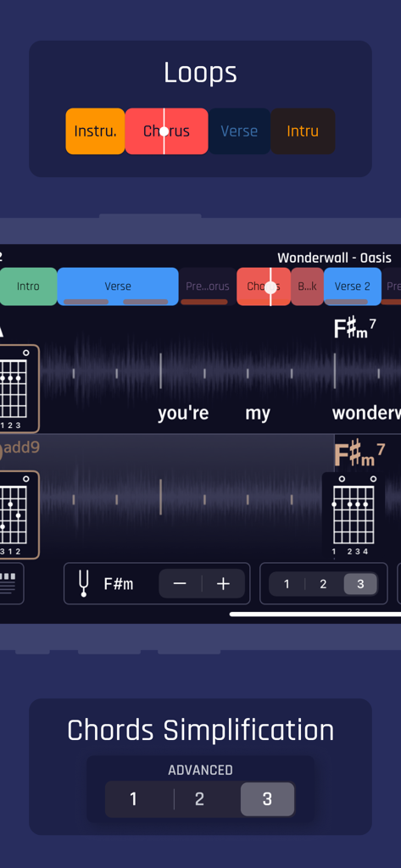Set chord level 2 in player toolbar
Image resolution: width=401 pixels, height=868 pixels.
point(324,584)
